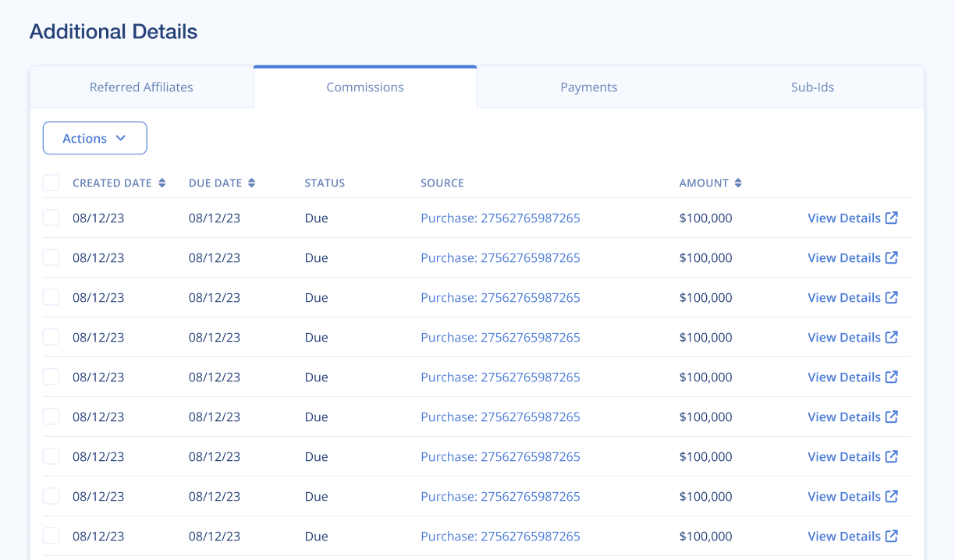Screen dimensions: 955x560
Task: Click the Status column header
Action: [325, 183]
